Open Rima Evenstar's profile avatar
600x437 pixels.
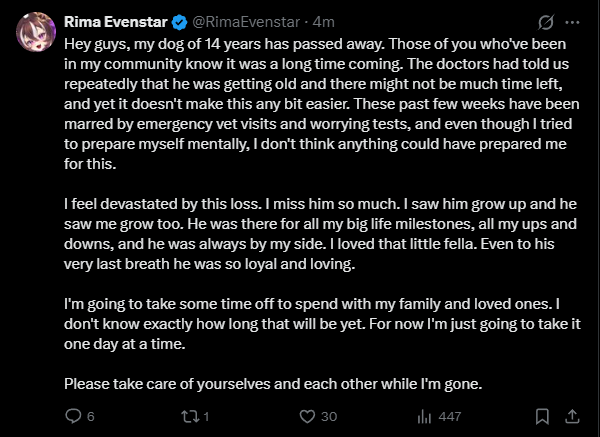click(36, 32)
